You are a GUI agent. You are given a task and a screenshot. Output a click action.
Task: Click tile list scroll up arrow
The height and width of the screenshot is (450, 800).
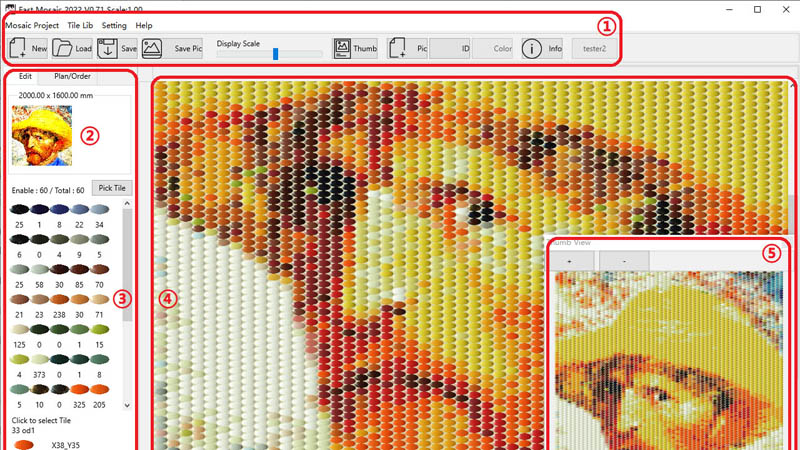click(127, 204)
